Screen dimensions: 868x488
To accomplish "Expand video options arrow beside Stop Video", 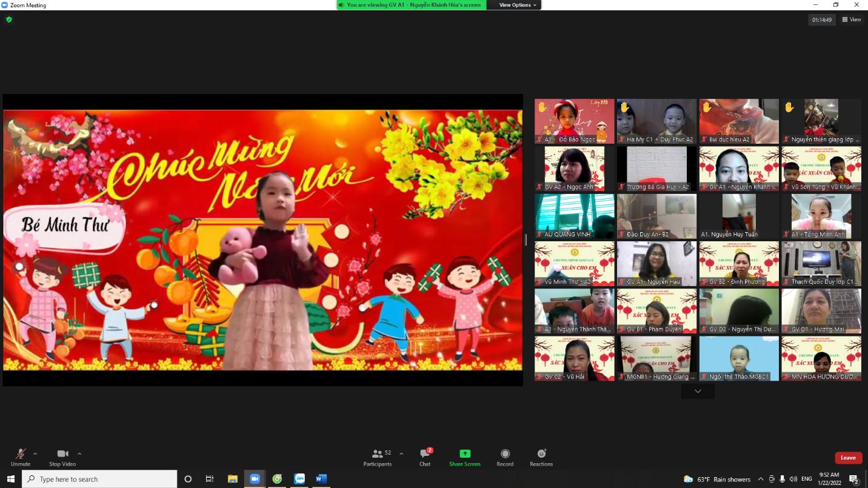I will coord(79,453).
